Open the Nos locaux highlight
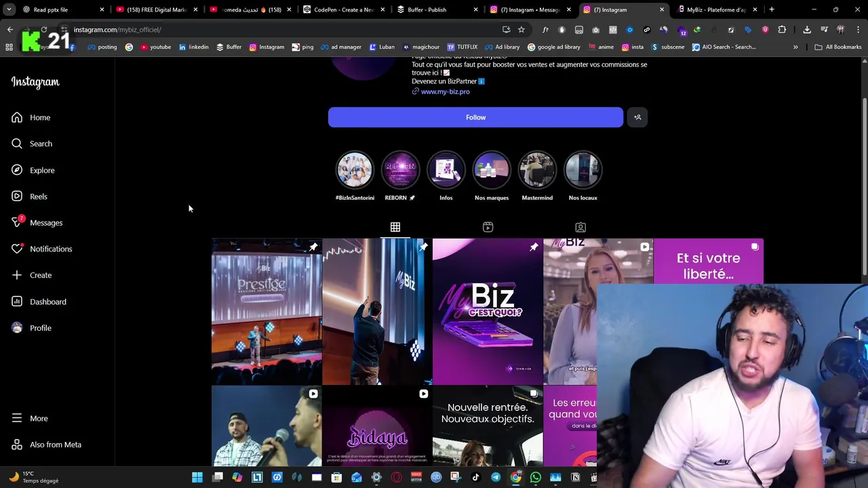This screenshot has width=868, height=488. tap(583, 169)
